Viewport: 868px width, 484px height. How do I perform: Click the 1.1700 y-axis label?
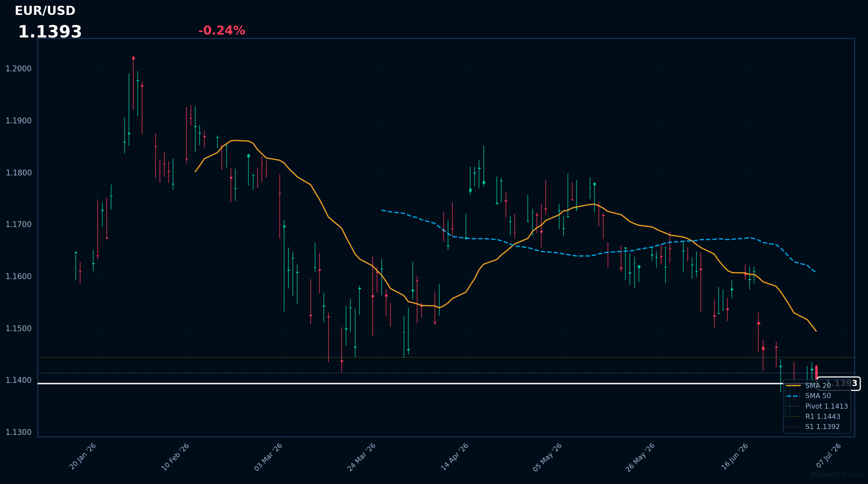pos(19,225)
